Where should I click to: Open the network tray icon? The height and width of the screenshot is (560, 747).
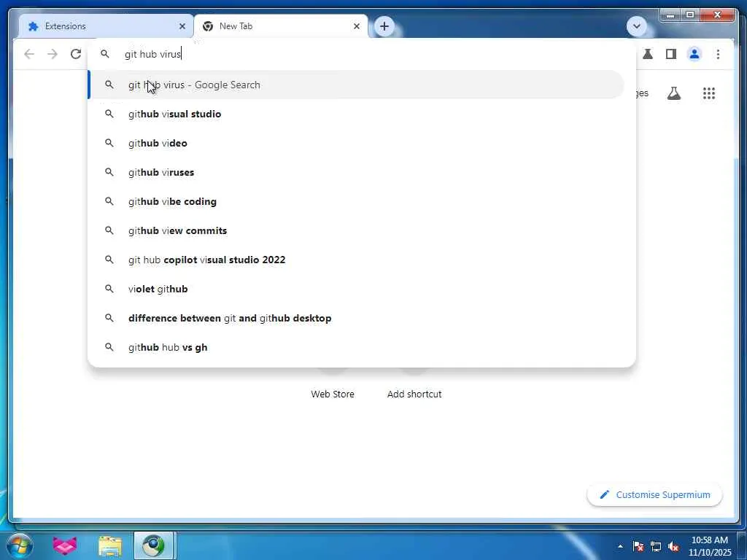[656, 546]
